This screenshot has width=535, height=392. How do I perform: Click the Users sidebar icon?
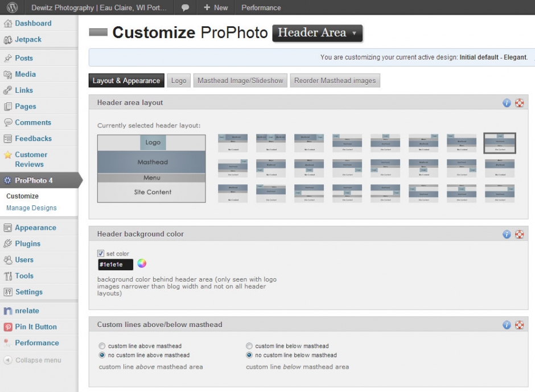[8, 260]
